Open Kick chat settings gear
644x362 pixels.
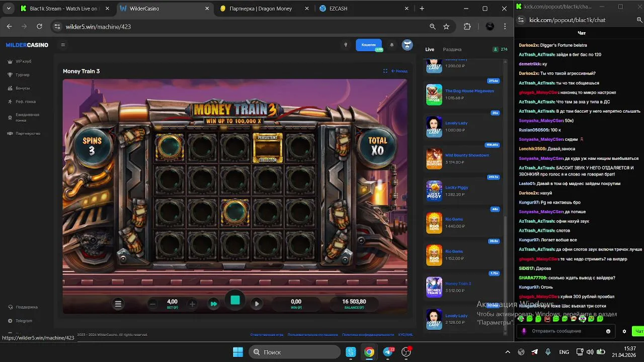624,331
